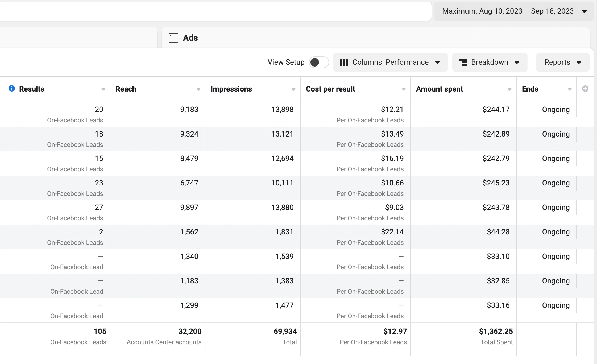Add a column with the plus icon
Screen dimensions: 597x364
585,89
